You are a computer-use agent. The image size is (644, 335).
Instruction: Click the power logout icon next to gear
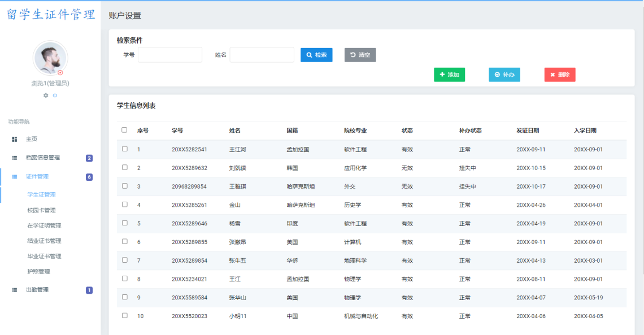[x=55, y=95]
